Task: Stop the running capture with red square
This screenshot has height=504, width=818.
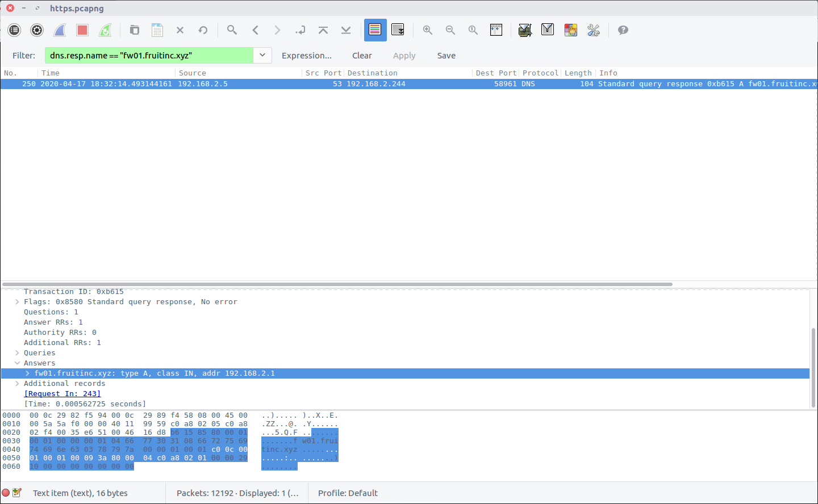Action: pyautogui.click(x=82, y=30)
